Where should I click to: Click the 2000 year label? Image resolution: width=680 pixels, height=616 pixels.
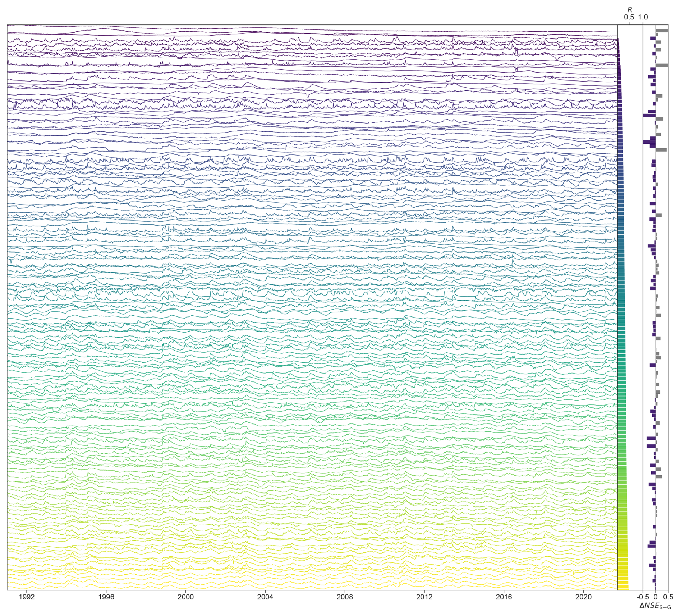[x=185, y=597]
